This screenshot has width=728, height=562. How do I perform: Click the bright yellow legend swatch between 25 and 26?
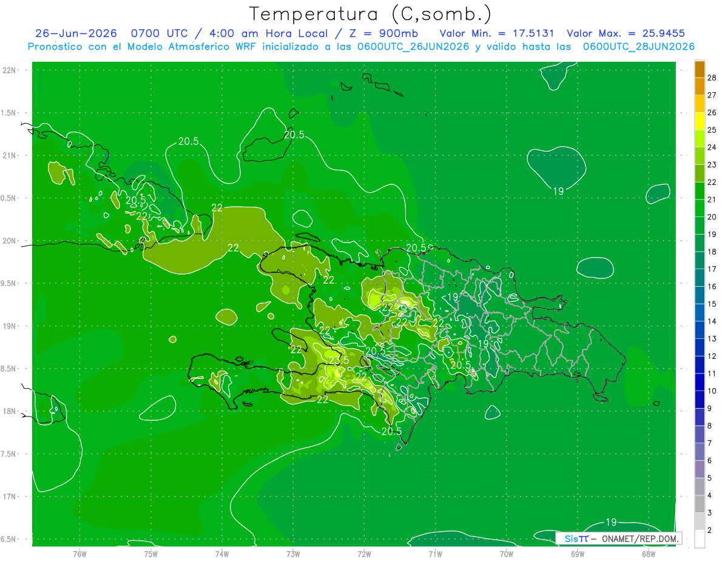point(700,121)
